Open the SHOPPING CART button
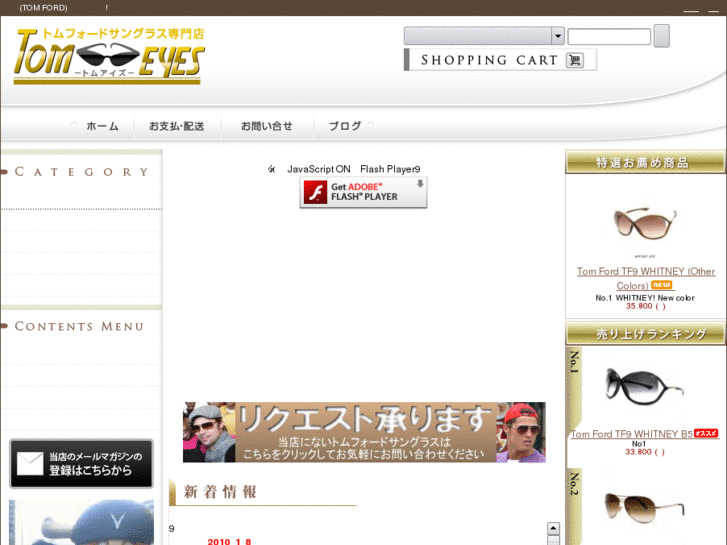The width and height of the screenshot is (727, 545). pos(500,60)
